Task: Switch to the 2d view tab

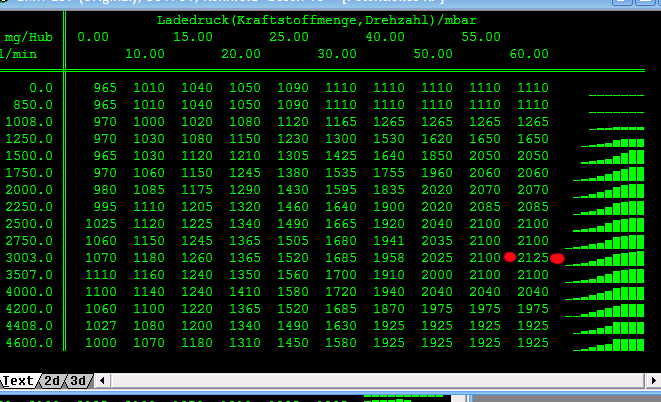Action: (52, 381)
